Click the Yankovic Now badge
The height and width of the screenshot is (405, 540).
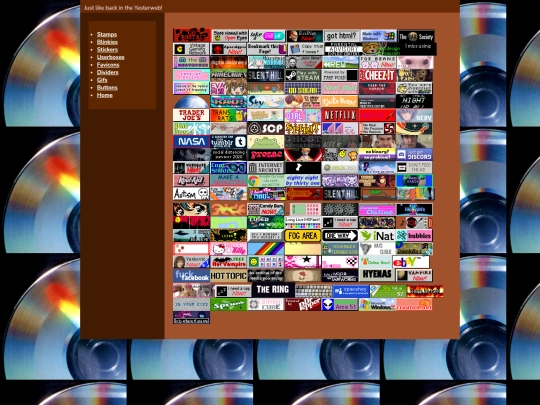191,262
